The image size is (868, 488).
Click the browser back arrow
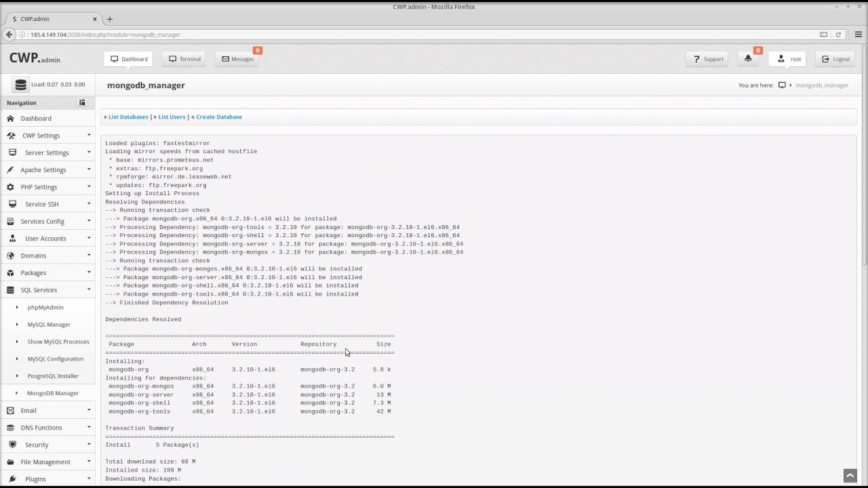point(9,35)
